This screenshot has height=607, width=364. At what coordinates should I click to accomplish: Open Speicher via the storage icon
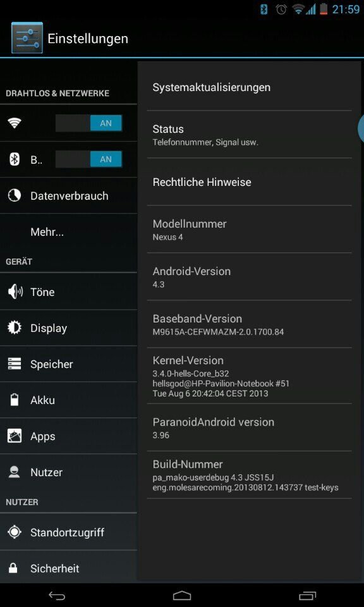[x=15, y=364]
